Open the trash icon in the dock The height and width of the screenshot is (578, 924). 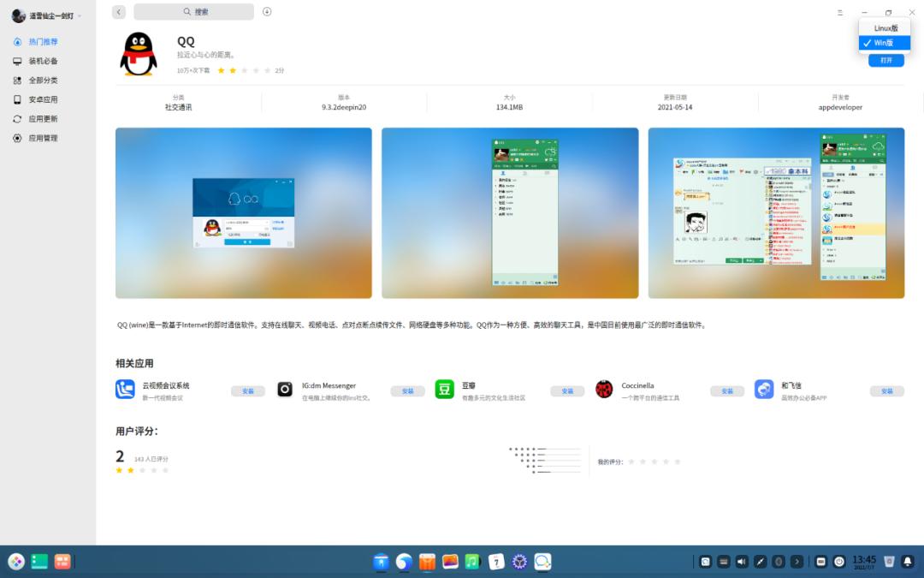889,562
